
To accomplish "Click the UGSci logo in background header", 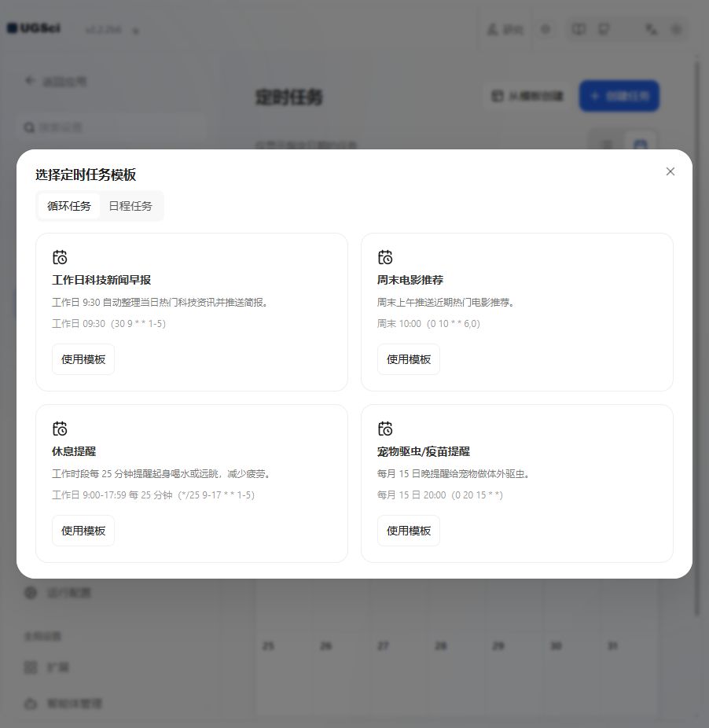I will [x=34, y=28].
